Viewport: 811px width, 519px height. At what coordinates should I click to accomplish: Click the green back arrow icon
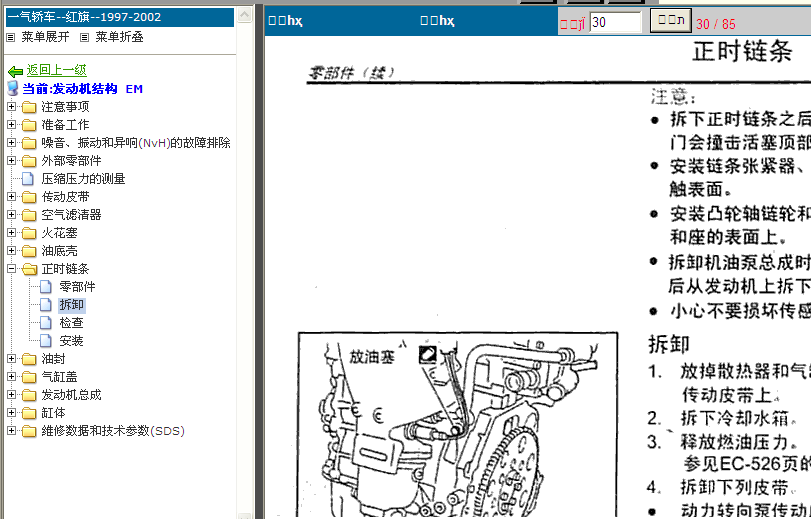click(x=16, y=71)
